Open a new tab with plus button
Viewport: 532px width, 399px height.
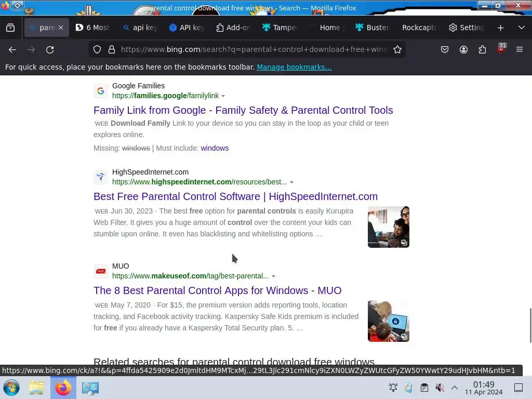click(500, 28)
